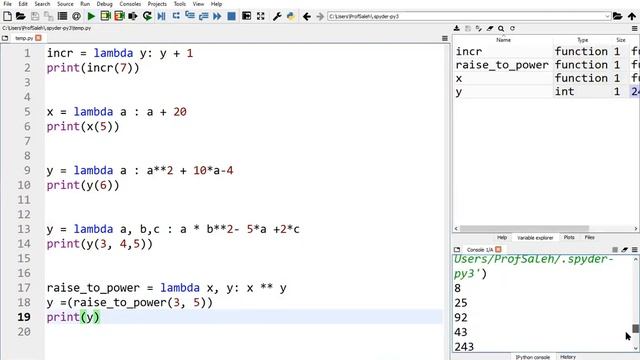Search variables with magnifier icon
This screenshot has width=640, height=360.
501,29
